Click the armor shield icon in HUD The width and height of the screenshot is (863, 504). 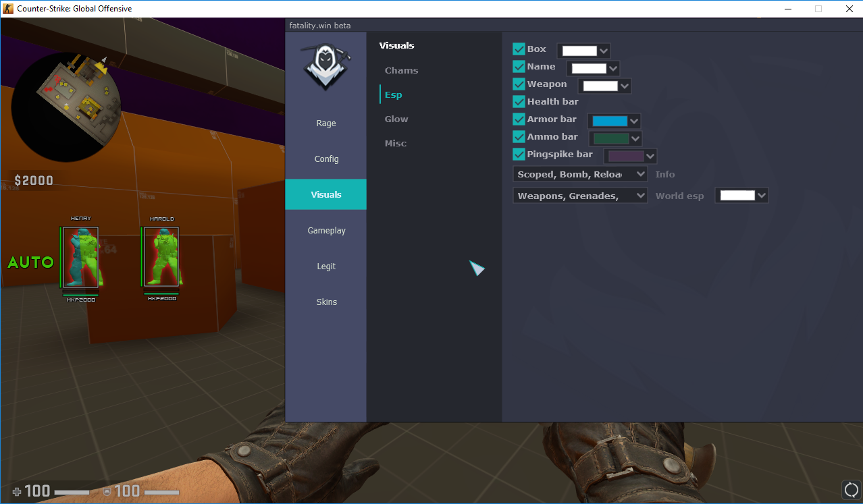pos(107,492)
